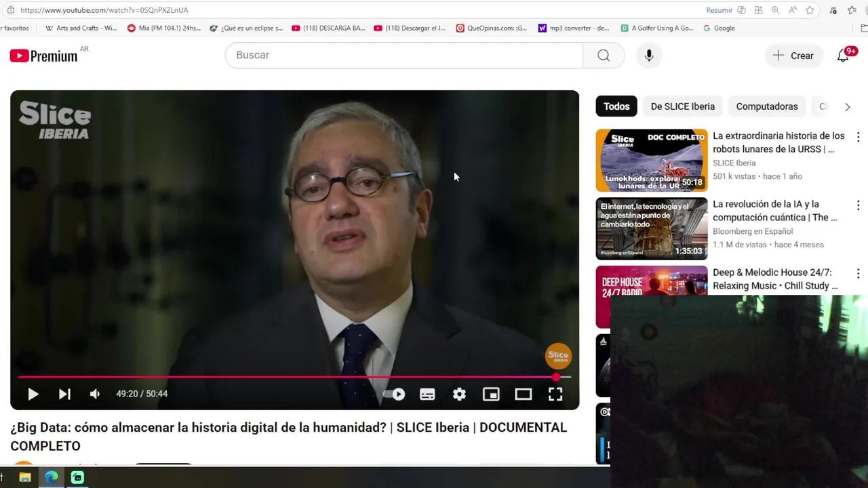
Task: Toggle the autoplay switch in the player
Action: tap(394, 394)
